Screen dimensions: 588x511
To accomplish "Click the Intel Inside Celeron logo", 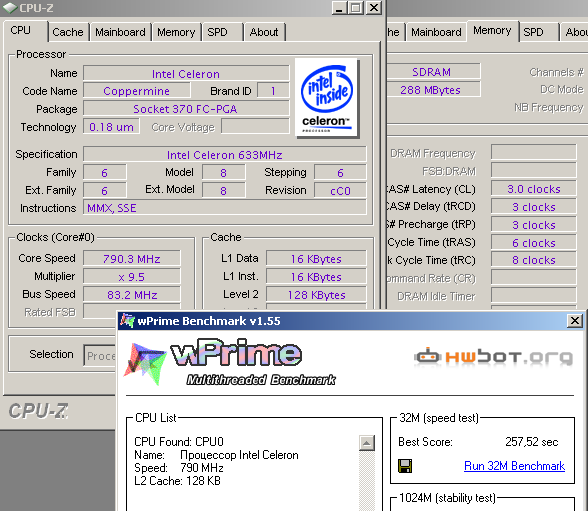I will pyautogui.click(x=327, y=97).
